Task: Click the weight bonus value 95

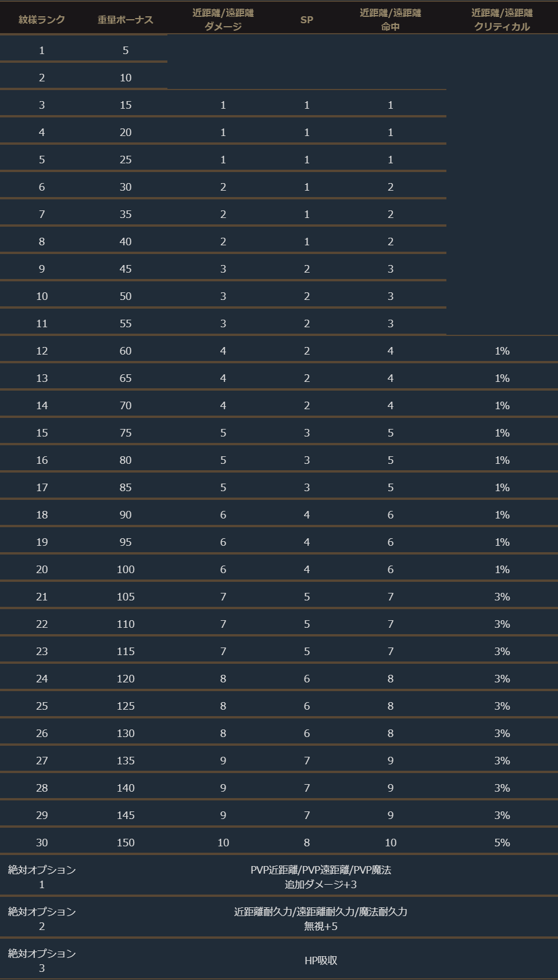Action: tap(126, 542)
